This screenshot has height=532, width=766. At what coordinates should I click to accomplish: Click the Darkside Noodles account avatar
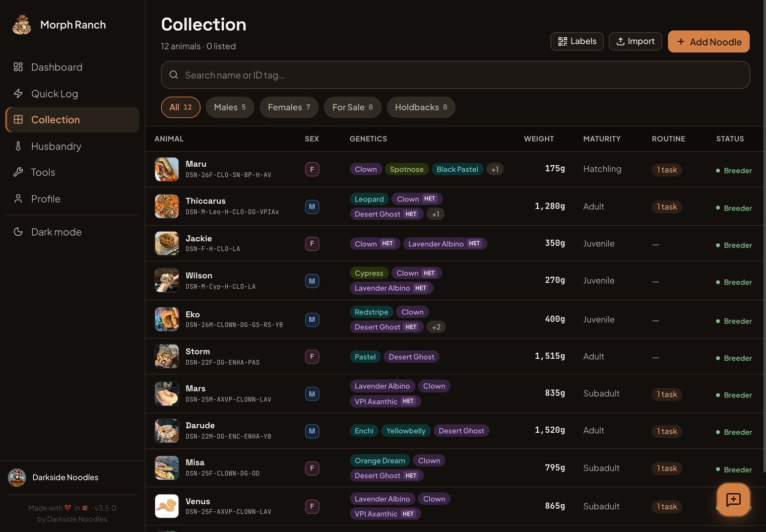click(x=17, y=478)
